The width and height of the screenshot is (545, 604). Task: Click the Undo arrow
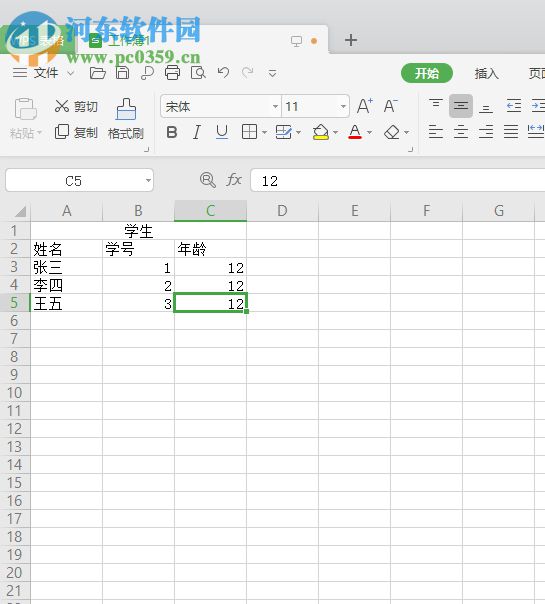[x=223, y=72]
